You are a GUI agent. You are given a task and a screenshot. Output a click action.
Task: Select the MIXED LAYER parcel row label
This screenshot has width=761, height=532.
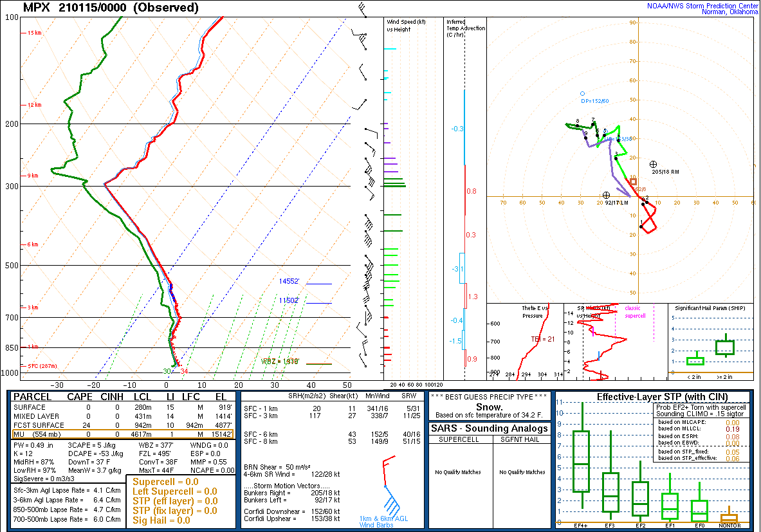[x=37, y=416]
